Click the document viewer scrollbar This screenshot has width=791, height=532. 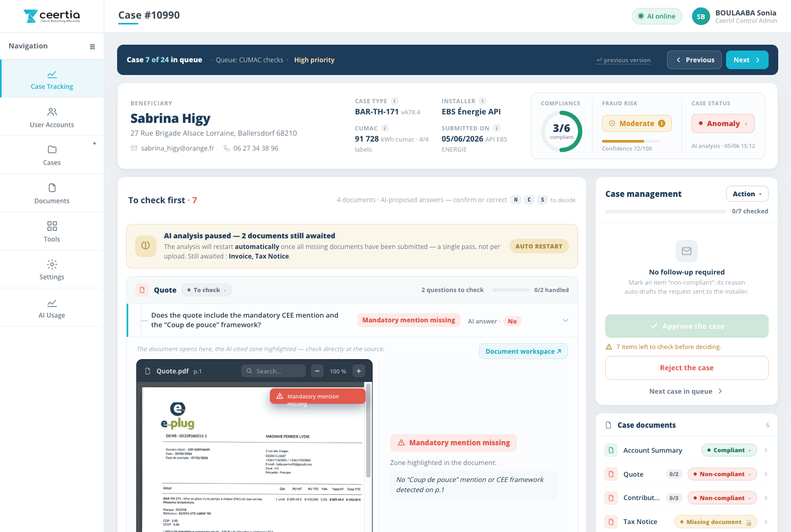pyautogui.click(x=368, y=431)
